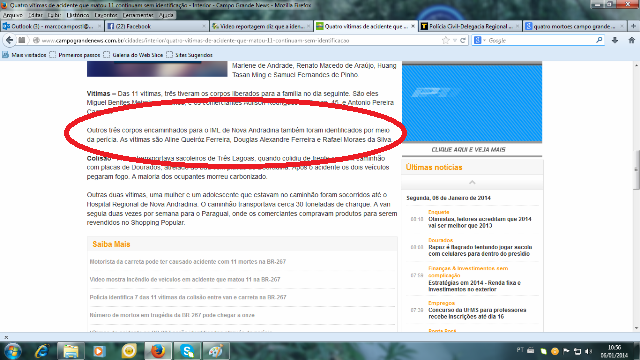Viewport: 640px width, 360px height.
Task: Open link Polícia identifica 7 das 11 vítimas
Action: (x=188, y=297)
